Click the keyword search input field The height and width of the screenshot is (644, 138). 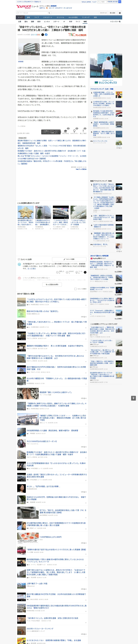tap(32, 13)
